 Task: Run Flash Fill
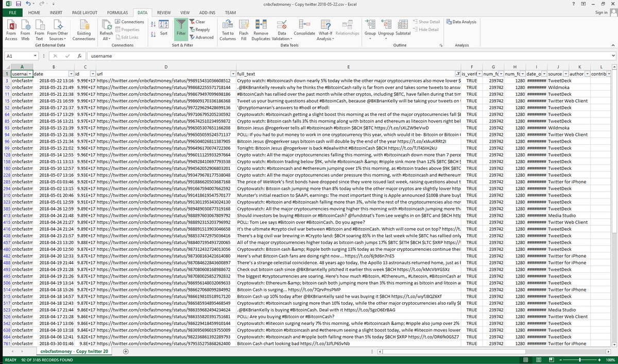point(244,29)
